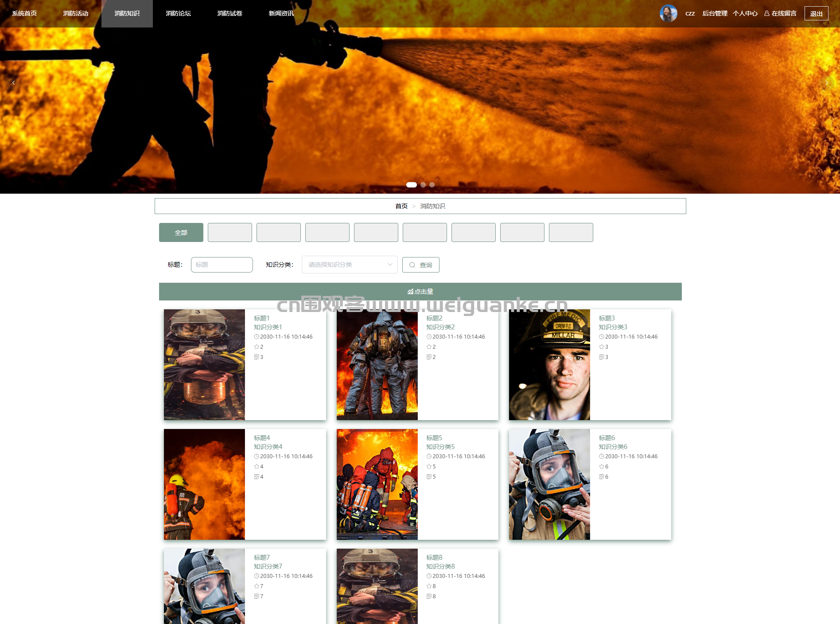
Task: Click the star icon on 标题6 card
Action: click(602, 467)
